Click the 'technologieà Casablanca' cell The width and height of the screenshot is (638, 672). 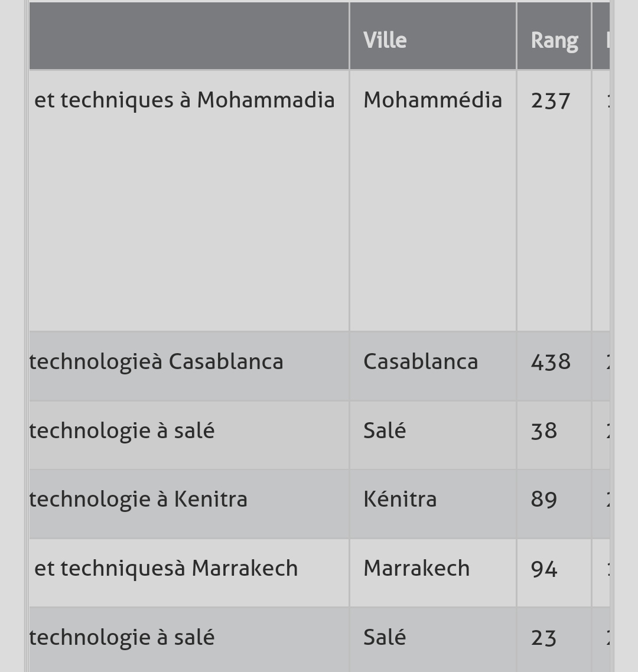[157, 361]
